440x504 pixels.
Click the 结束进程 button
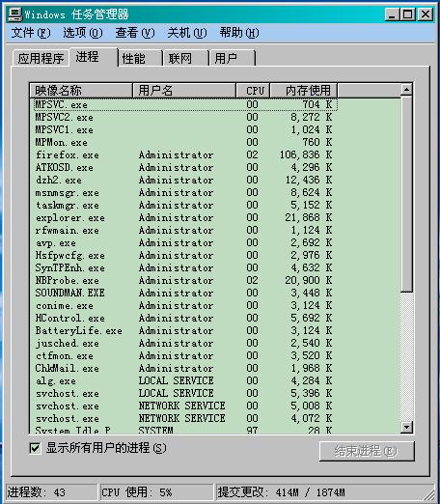pos(367,451)
